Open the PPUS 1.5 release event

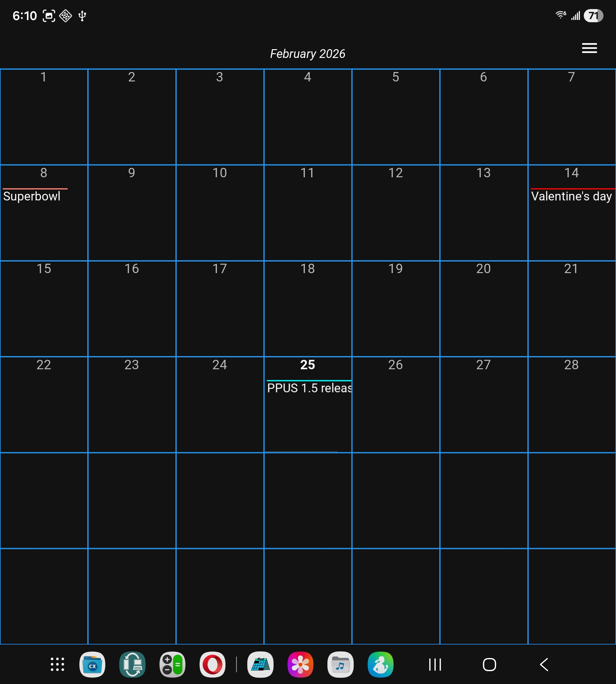tap(309, 388)
